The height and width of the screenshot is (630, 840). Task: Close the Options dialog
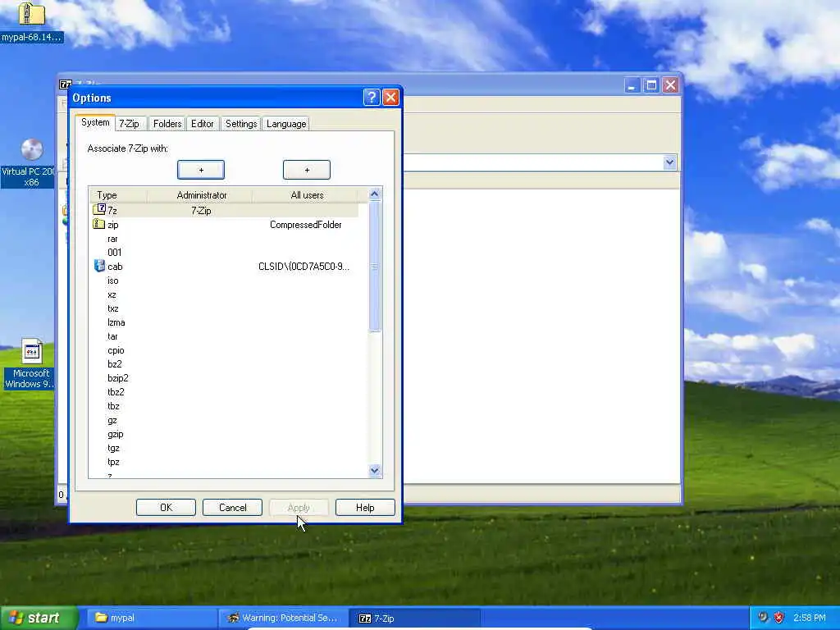tap(391, 98)
